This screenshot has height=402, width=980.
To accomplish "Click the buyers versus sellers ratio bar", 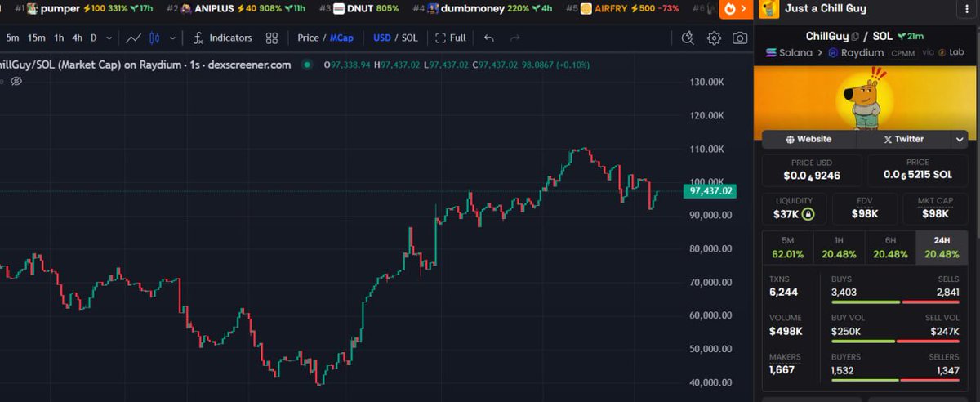I will click(897, 381).
